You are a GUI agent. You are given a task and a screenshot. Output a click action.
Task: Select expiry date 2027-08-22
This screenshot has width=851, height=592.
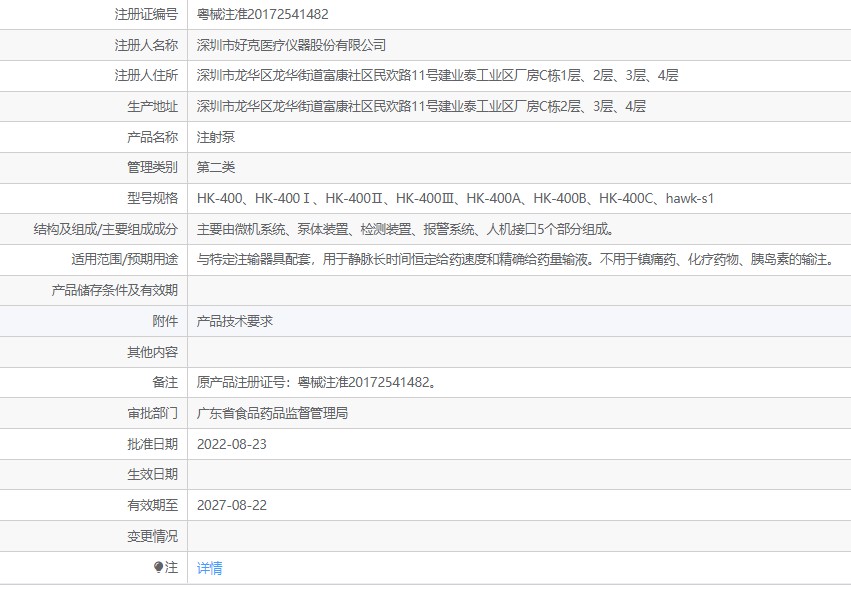click(232, 506)
